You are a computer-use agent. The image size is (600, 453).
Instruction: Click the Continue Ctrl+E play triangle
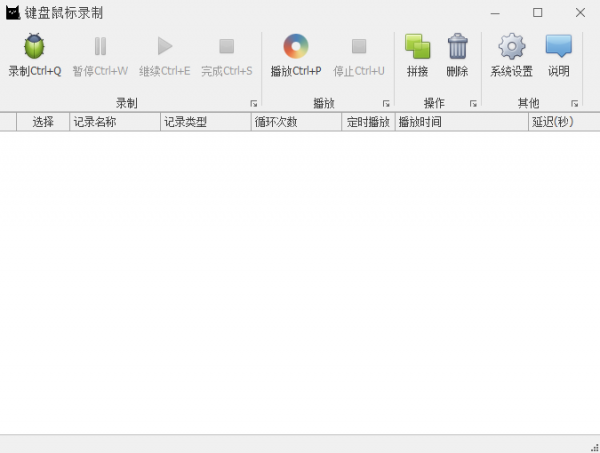click(x=165, y=46)
